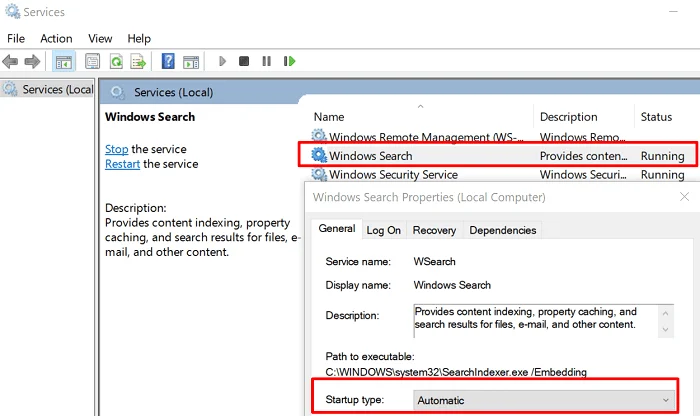Select Services (Local) tree node
The image size is (700, 416).
tap(58, 89)
